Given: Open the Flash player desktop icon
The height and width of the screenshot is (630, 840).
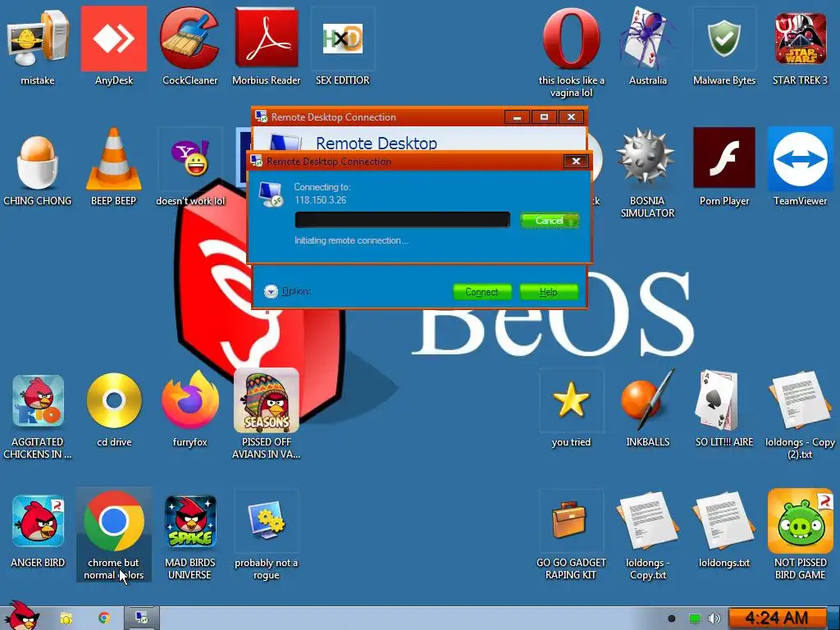Looking at the screenshot, I should (724, 167).
